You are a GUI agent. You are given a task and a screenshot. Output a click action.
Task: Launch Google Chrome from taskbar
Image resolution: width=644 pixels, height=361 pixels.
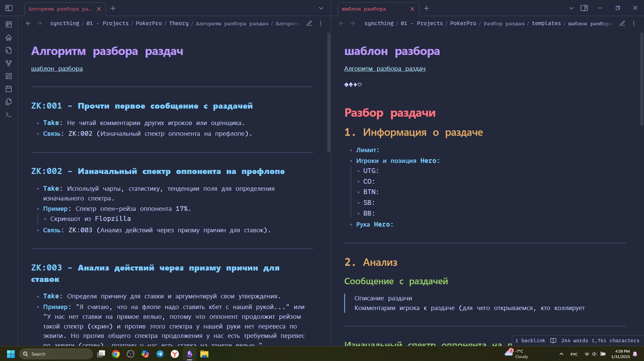(116, 354)
